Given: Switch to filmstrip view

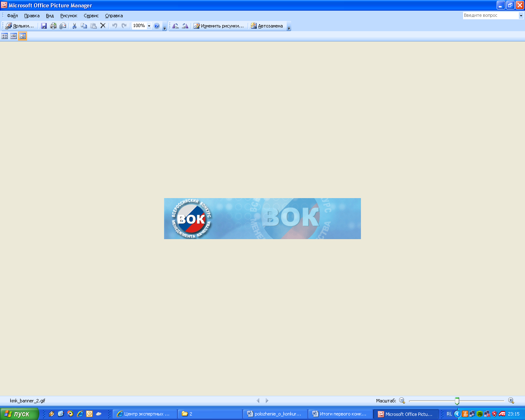Looking at the screenshot, I should 14,36.
